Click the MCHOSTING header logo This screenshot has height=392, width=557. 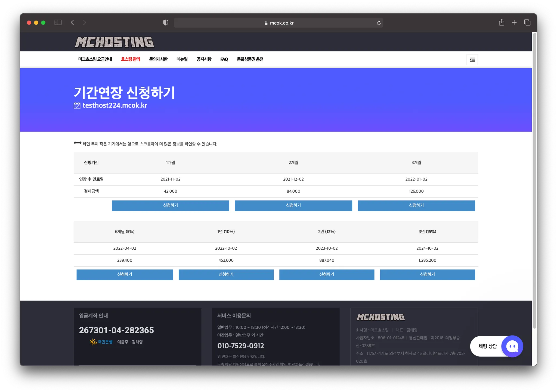(115, 42)
